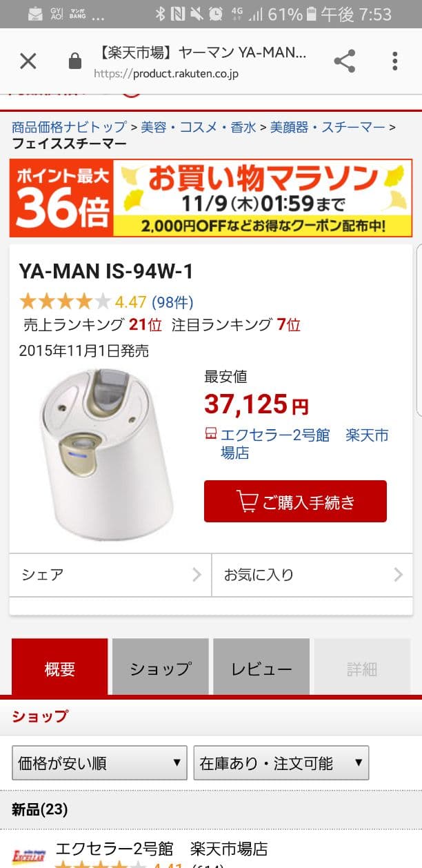Open the 在庫あり・注文可能 filter dropdown
This screenshot has height=868, width=422.
(281, 763)
